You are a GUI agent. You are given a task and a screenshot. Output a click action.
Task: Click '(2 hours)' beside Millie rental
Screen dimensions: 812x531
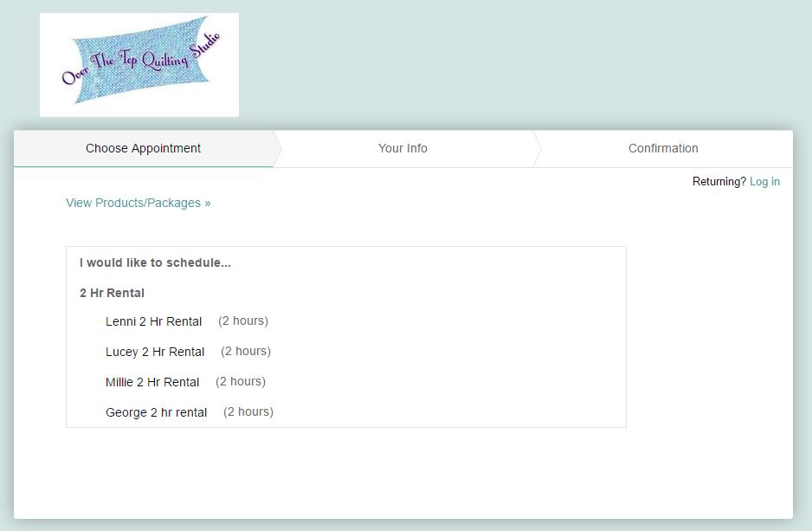click(241, 382)
